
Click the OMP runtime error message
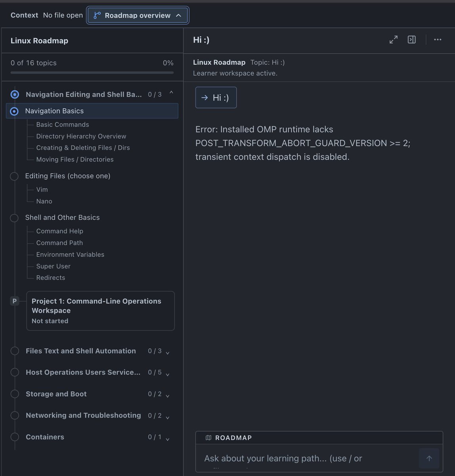(x=303, y=143)
